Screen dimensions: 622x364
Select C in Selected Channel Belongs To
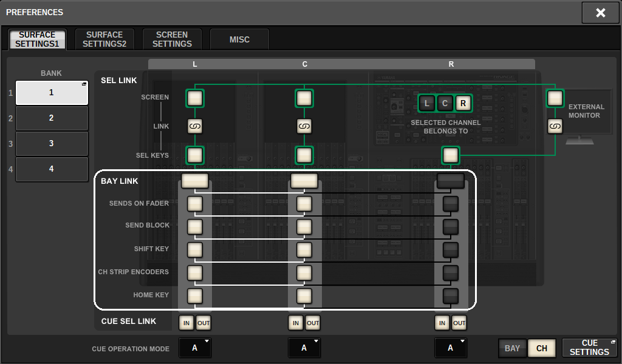[445, 103]
